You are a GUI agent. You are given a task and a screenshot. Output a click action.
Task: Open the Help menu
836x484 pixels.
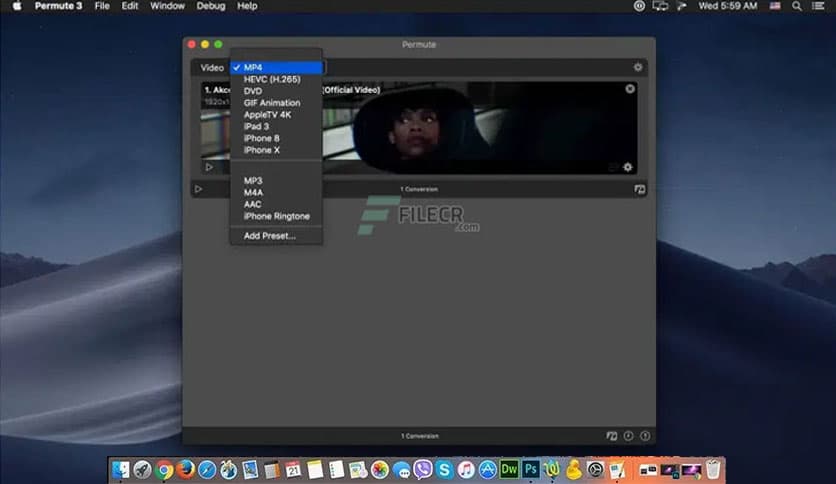[247, 6]
